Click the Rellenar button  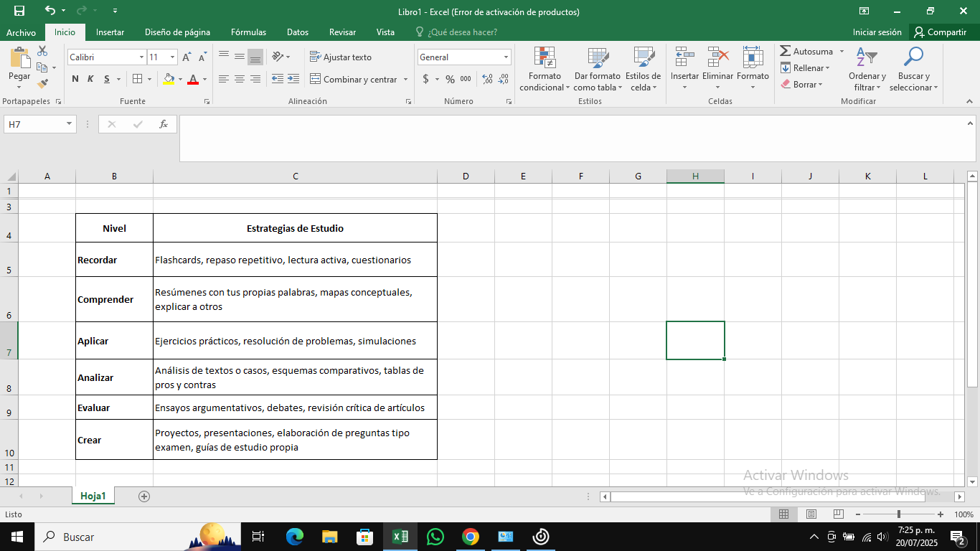(x=805, y=68)
